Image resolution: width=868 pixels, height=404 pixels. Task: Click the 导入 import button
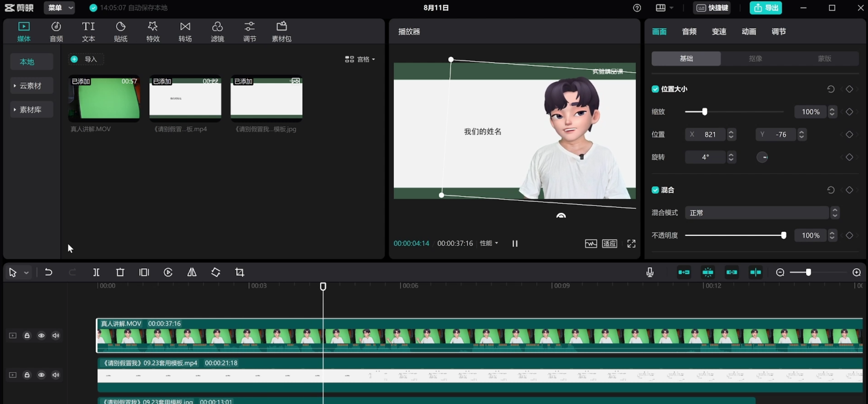(x=86, y=59)
